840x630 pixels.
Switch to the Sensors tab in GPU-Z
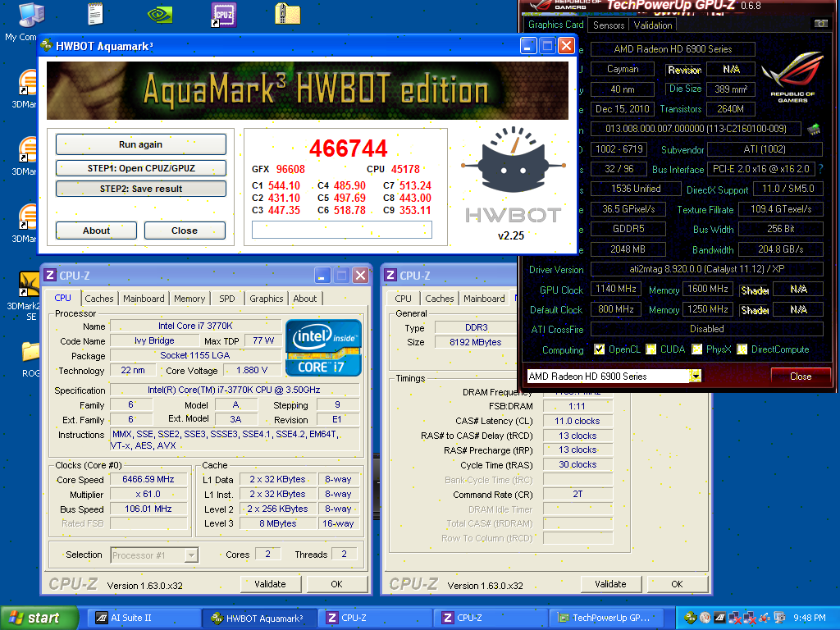[x=609, y=25]
